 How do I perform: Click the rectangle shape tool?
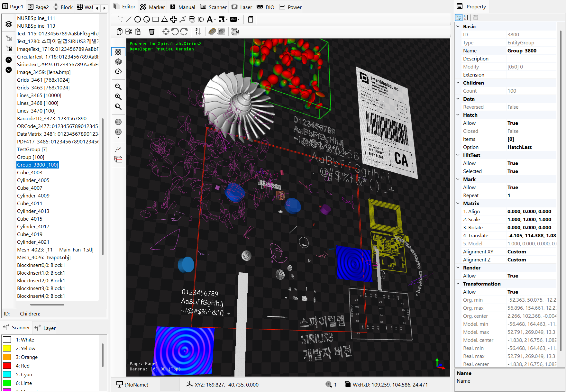pos(156,20)
